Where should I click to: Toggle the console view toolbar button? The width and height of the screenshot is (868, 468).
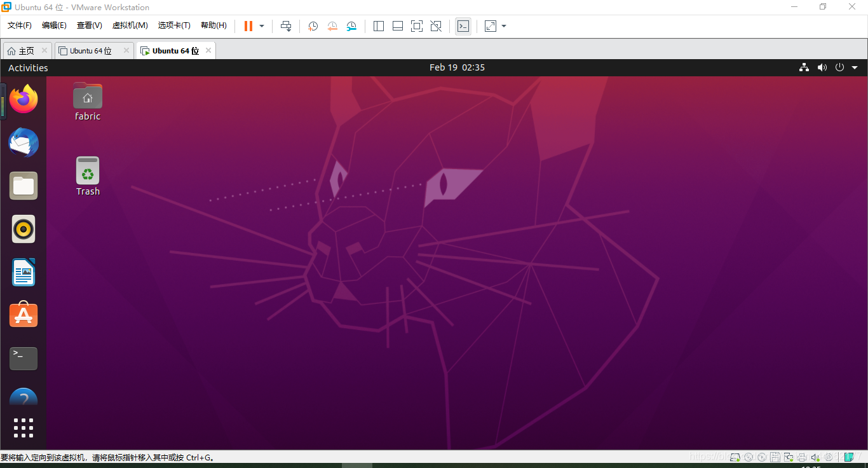coord(463,26)
